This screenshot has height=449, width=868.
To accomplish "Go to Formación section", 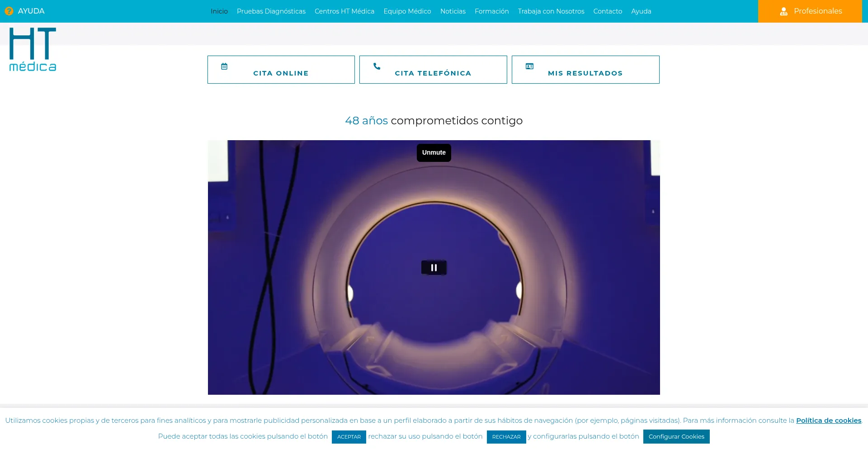I will pos(491,11).
